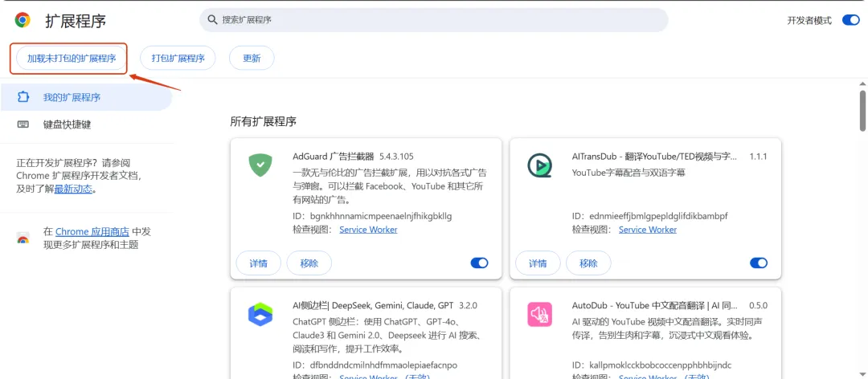
Task: Click the 开发者模式 label
Action: (809, 20)
